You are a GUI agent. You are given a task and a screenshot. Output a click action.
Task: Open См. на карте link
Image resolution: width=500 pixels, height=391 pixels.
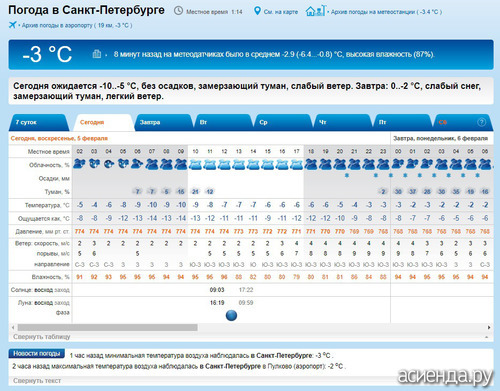coord(281,12)
